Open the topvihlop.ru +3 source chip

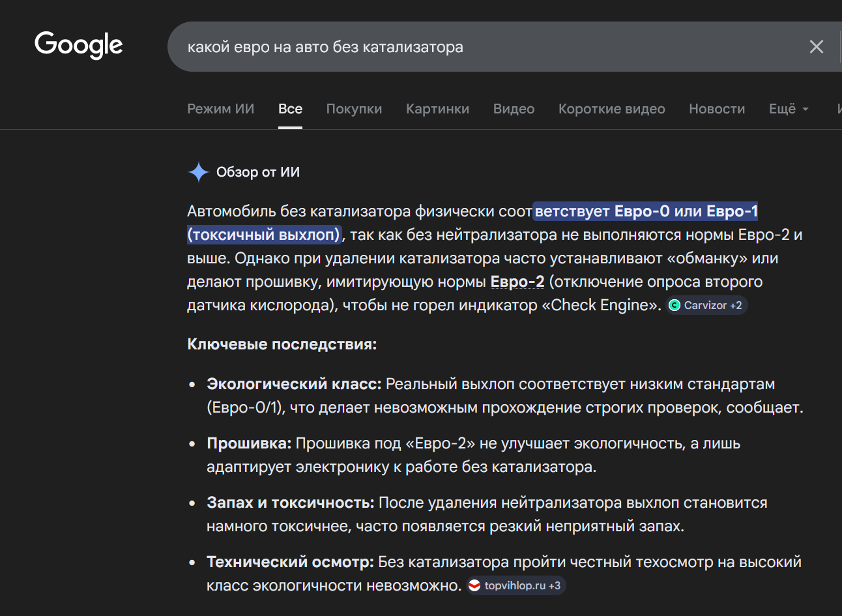[x=516, y=585]
